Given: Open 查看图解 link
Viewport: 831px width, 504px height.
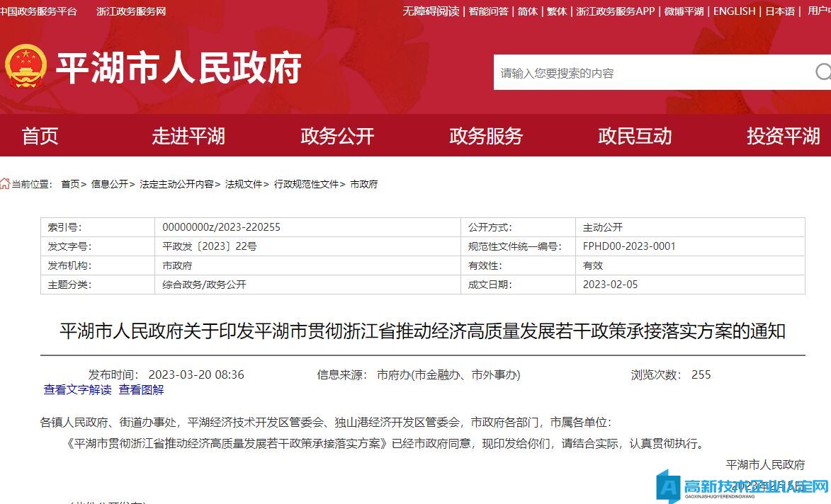Looking at the screenshot, I should tap(141, 389).
